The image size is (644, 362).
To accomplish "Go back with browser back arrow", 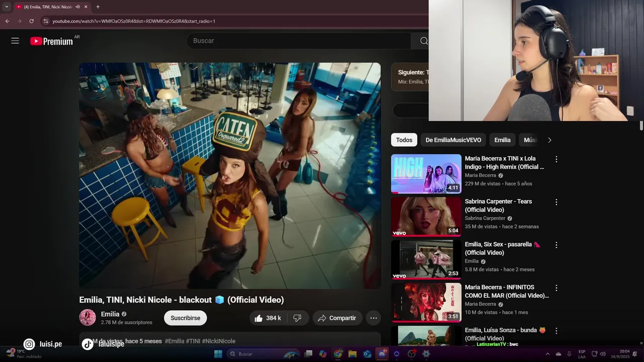I will (7, 21).
